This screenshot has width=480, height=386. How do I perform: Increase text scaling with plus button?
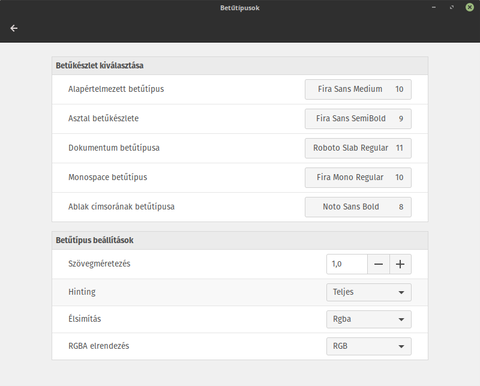(x=400, y=264)
